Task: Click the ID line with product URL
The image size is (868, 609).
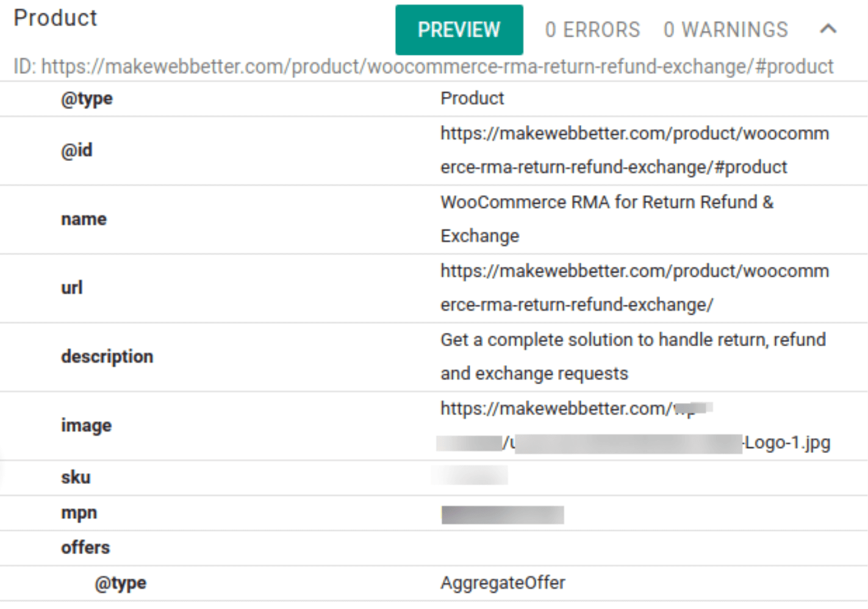Action: coord(423,66)
